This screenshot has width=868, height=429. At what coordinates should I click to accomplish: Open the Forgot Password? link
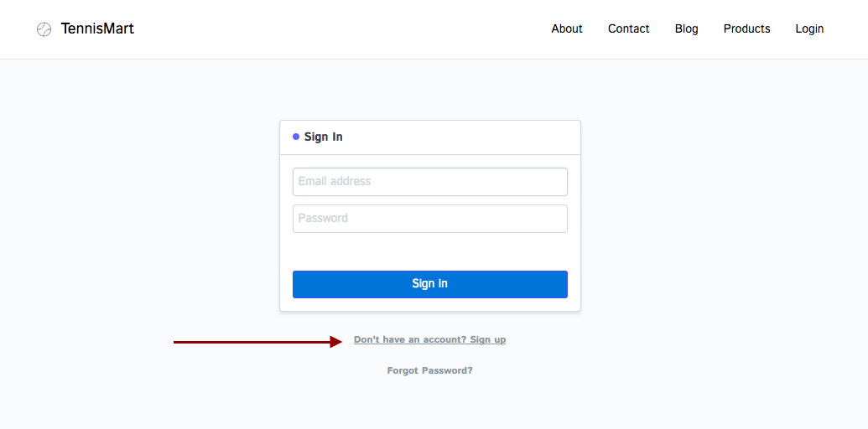tap(429, 370)
